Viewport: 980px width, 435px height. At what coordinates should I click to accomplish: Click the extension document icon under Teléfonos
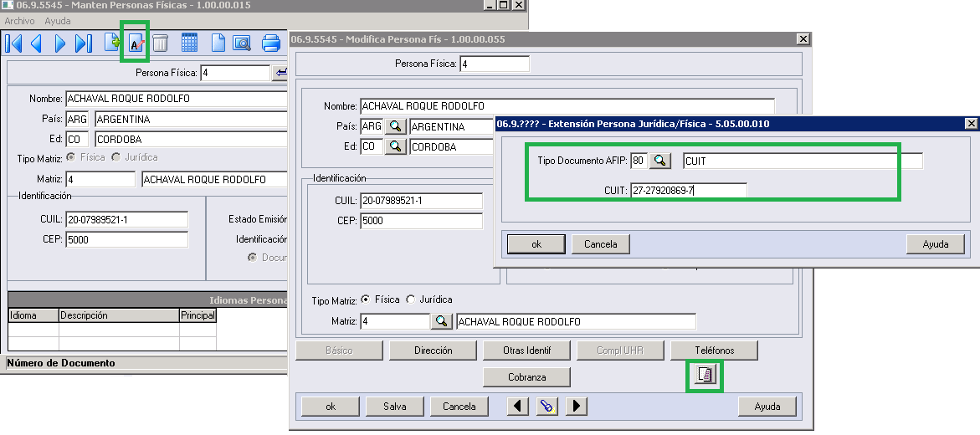tap(705, 375)
